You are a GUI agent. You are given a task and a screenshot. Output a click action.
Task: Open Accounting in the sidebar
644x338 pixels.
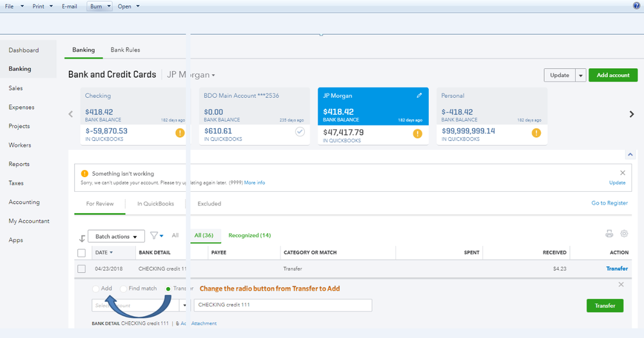[x=24, y=202]
